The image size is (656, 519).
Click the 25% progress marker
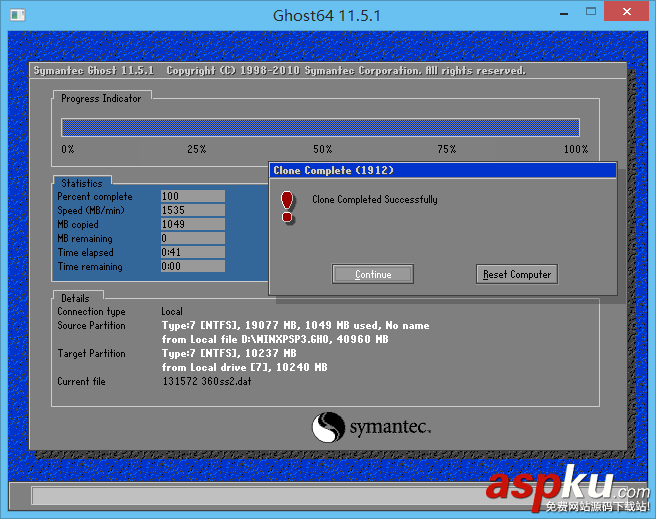click(x=197, y=149)
